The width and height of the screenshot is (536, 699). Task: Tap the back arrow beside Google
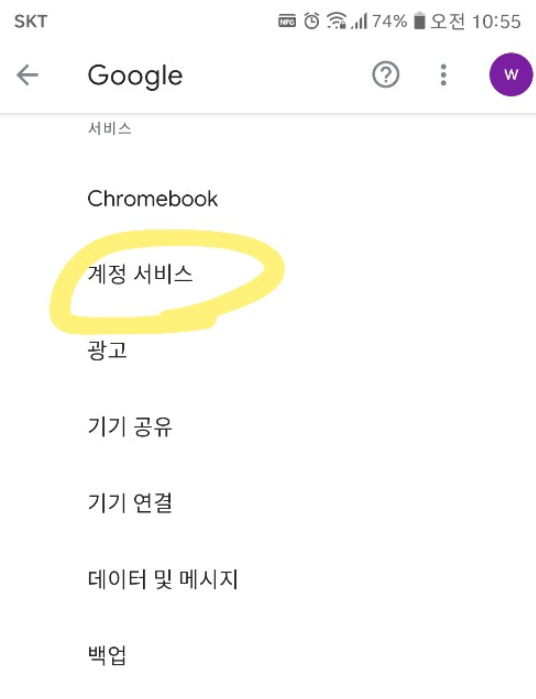[x=27, y=75]
